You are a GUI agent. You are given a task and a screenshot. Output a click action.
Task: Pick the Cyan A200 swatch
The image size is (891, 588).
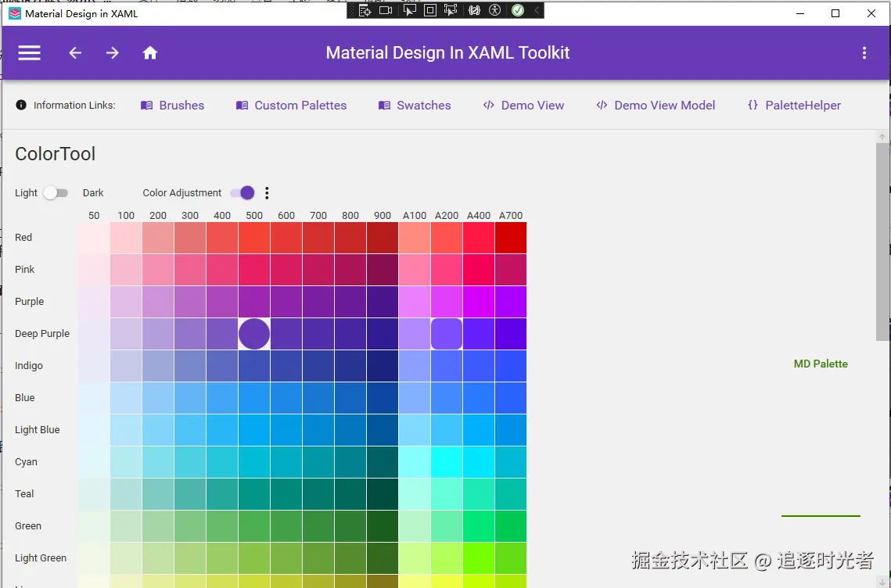click(x=447, y=462)
